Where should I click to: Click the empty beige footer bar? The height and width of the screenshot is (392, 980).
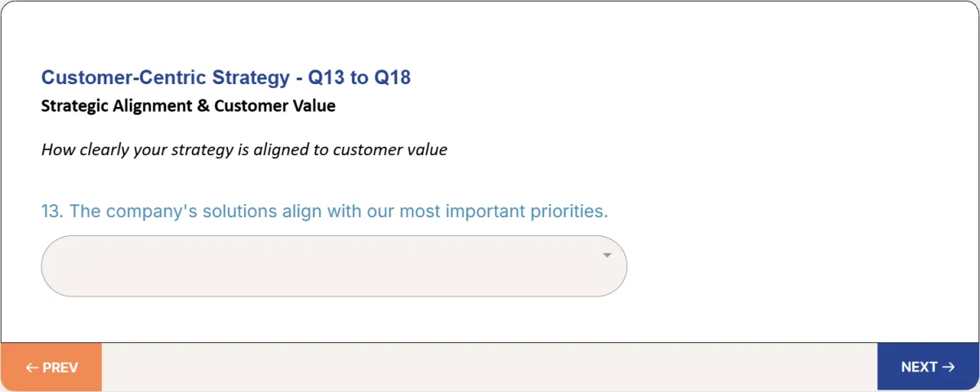tap(489, 367)
